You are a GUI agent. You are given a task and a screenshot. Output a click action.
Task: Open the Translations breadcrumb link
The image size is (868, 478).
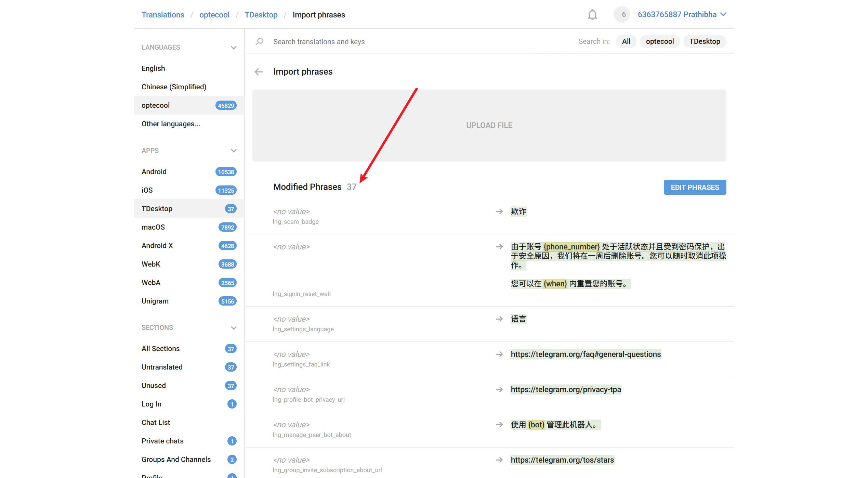[x=163, y=15]
